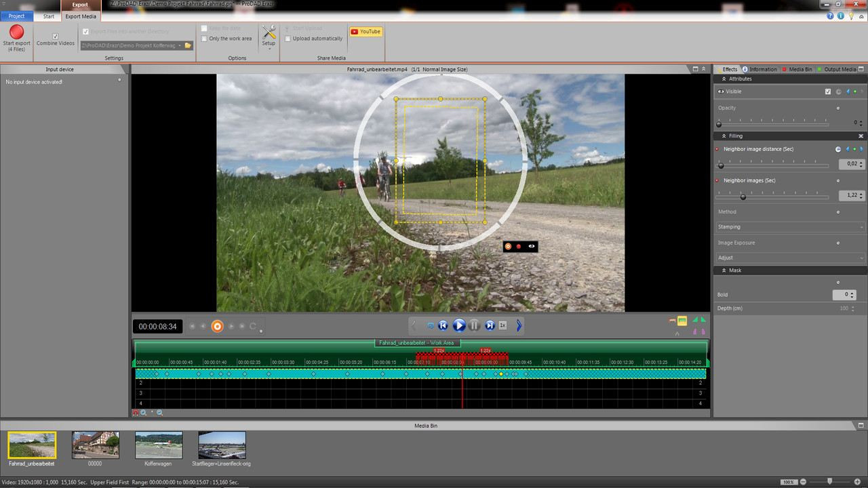Open the Information panel tab
Viewport: 868px width, 488px height.
[760, 69]
